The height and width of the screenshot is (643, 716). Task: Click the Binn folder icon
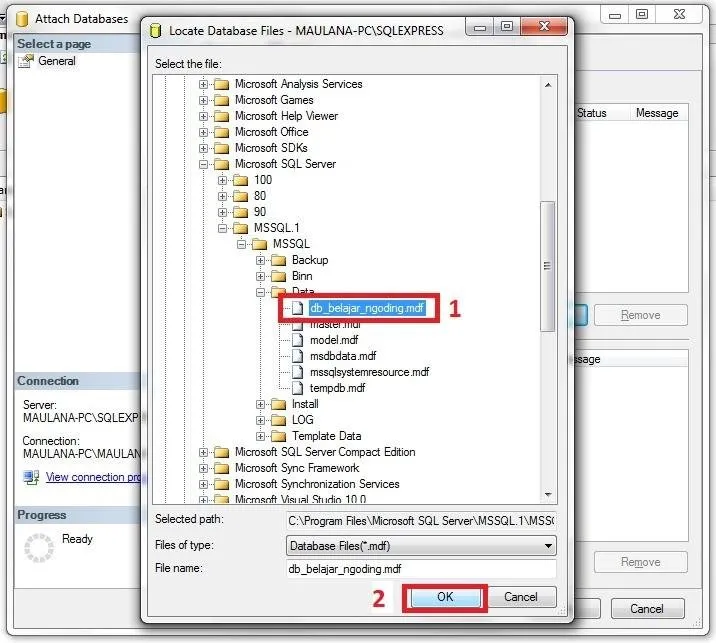(279, 276)
